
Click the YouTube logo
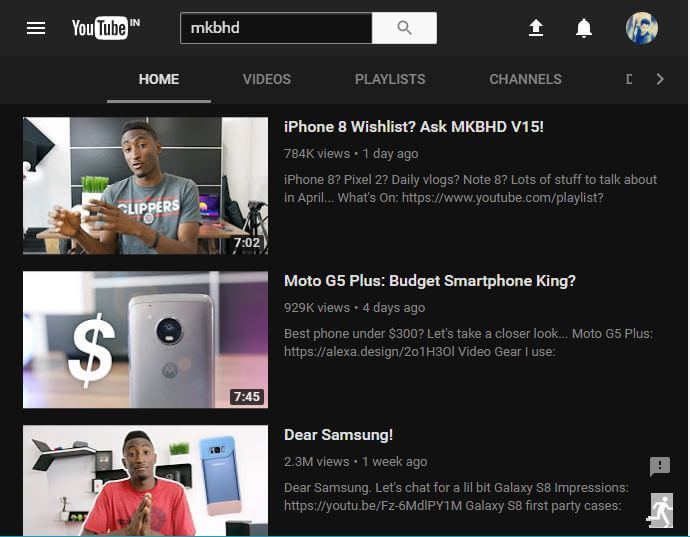tap(106, 28)
